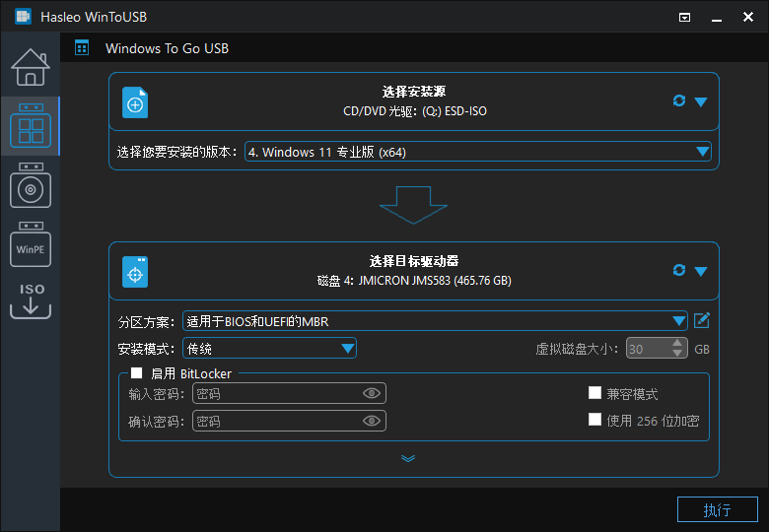Refresh the installation source list
This screenshot has width=769, height=532.
pyautogui.click(x=678, y=100)
